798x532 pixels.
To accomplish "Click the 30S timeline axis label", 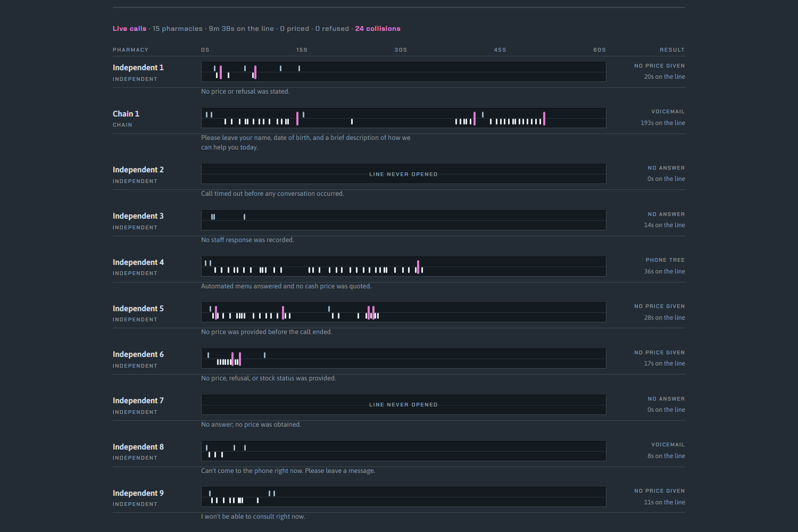I will coord(401,50).
